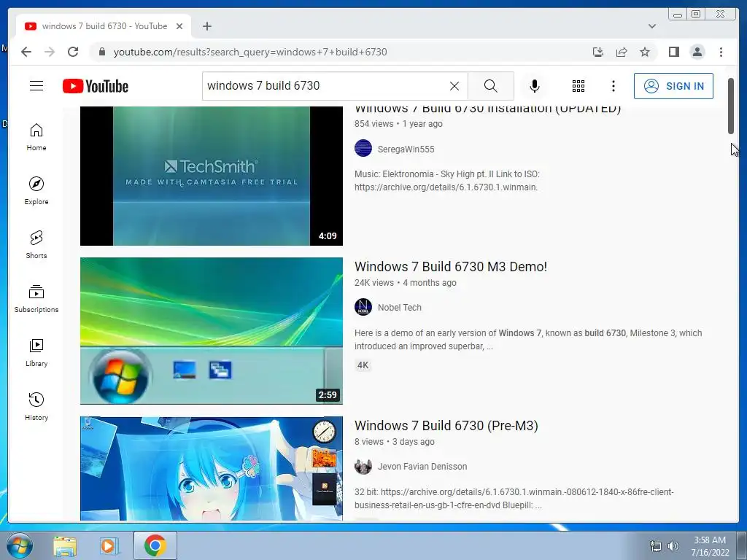The image size is (747, 560).
Task: Close the YouTube tab
Action: pos(179,26)
